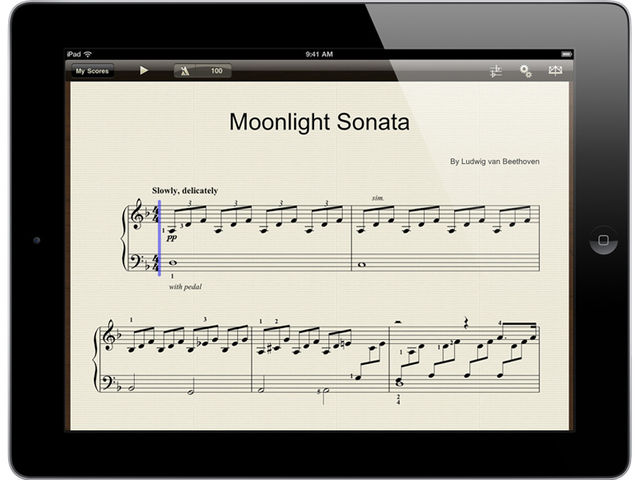Open the settings gears icon
This screenshot has height=480, width=640.
click(526, 71)
